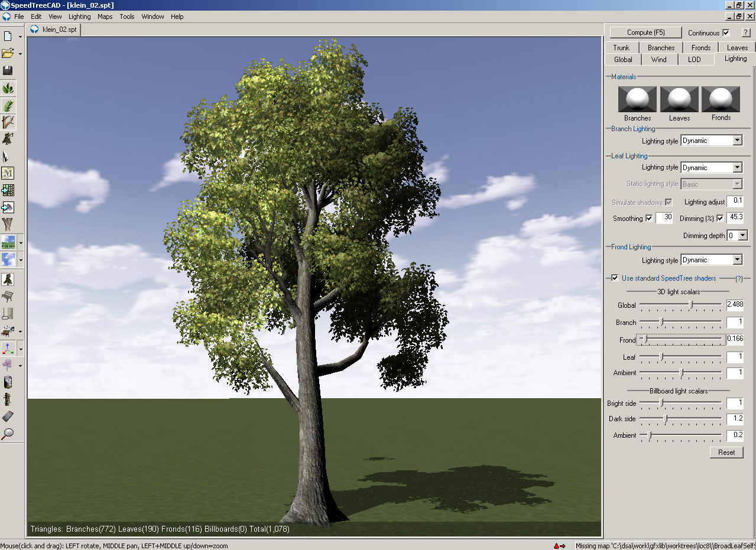Toggle leaves display using the green leaves icon

pyautogui.click(x=8, y=89)
